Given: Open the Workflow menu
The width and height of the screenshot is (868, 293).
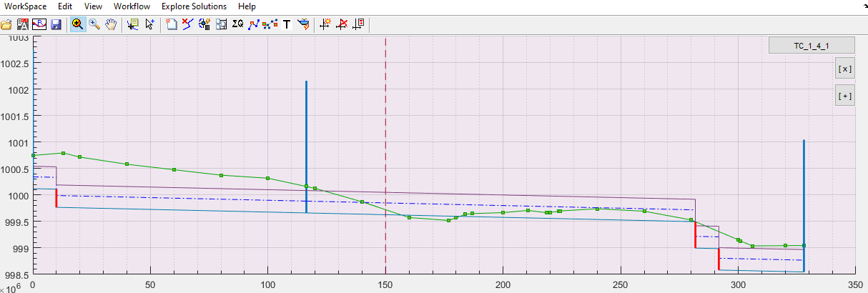Looking at the screenshot, I should pyautogui.click(x=132, y=6).
